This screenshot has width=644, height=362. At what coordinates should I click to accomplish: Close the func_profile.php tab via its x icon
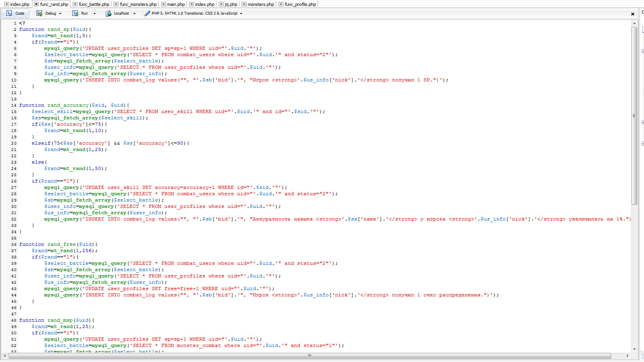point(281,4)
